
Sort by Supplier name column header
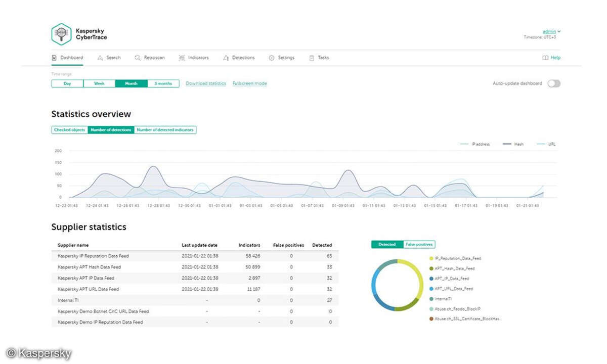coord(73,245)
